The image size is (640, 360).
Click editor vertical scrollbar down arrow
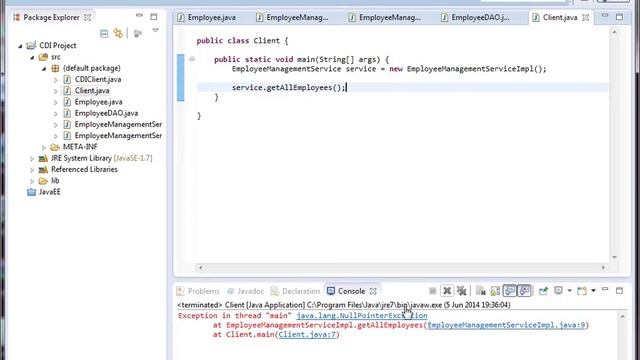(614, 257)
